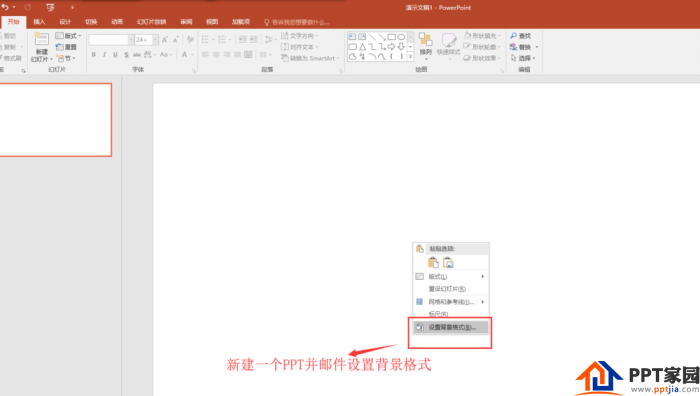
Task: Toggle text Shadow formatting
Action: click(126, 54)
